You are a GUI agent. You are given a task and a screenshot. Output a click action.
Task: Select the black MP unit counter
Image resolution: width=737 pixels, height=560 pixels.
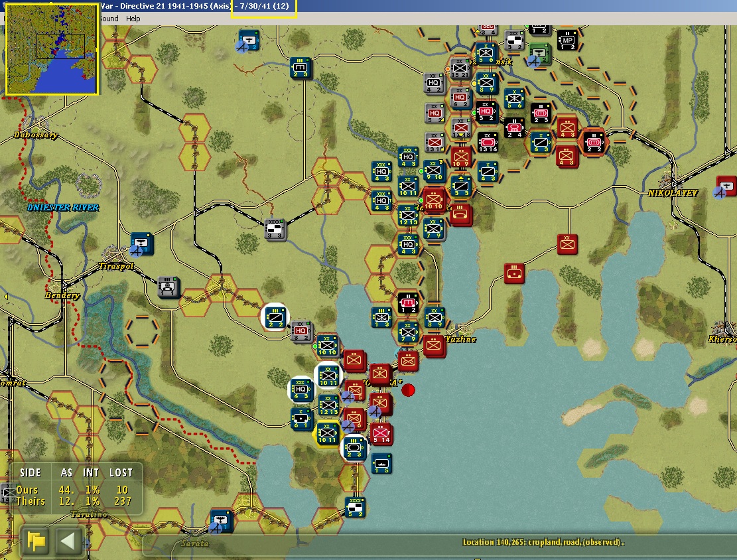(x=567, y=40)
